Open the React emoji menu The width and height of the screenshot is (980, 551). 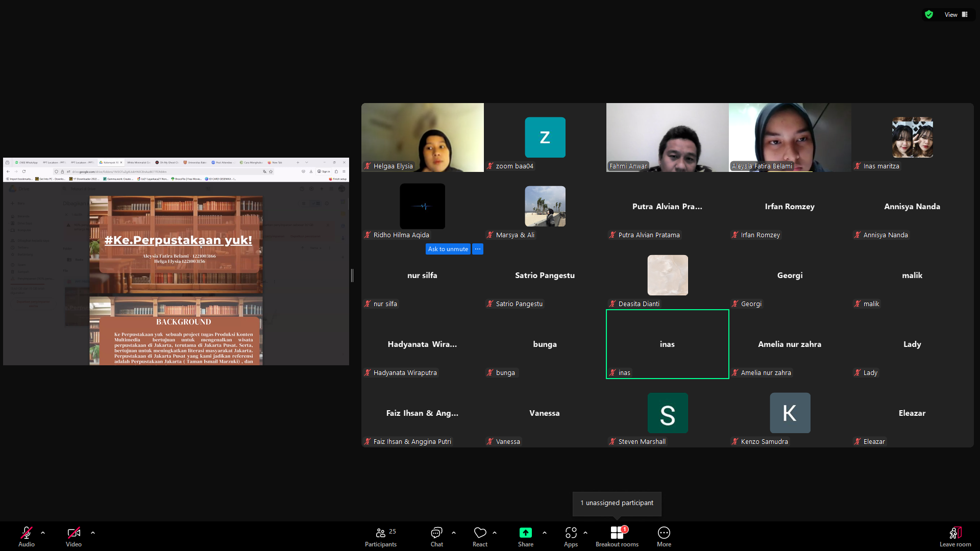click(480, 537)
